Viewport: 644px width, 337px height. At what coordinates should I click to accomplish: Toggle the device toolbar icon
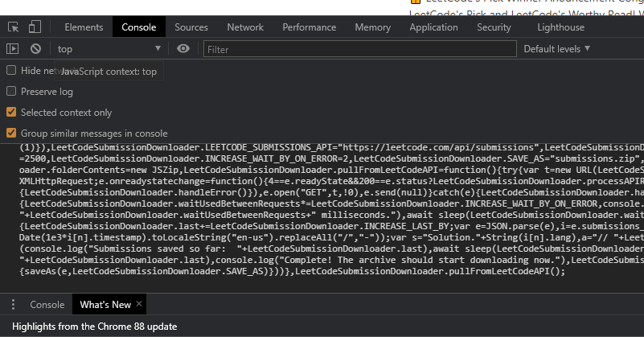35,27
